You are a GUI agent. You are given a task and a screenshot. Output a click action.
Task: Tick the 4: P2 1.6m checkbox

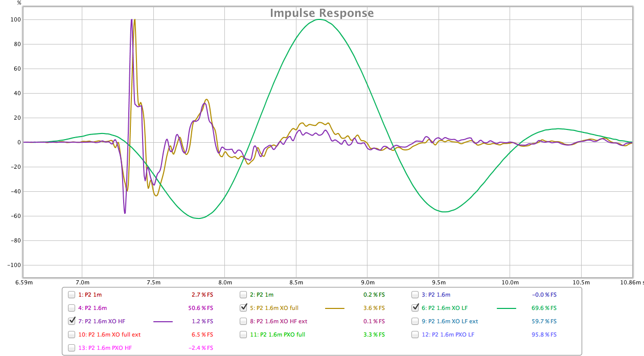72,308
